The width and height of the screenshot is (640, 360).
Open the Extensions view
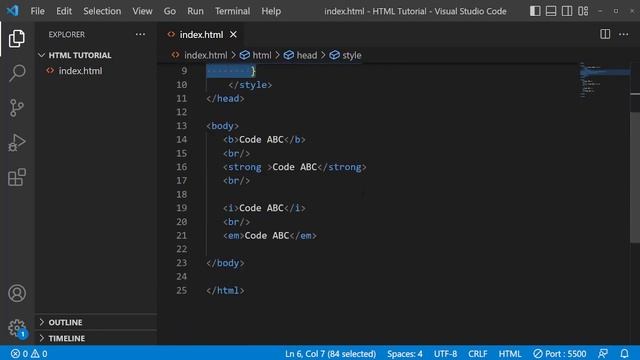tap(17, 177)
